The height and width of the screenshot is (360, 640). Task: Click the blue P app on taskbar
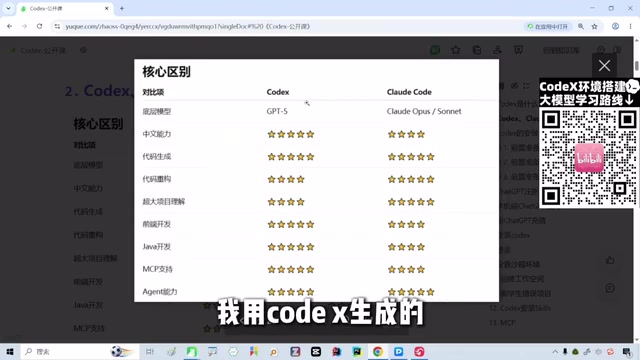tap(398, 351)
